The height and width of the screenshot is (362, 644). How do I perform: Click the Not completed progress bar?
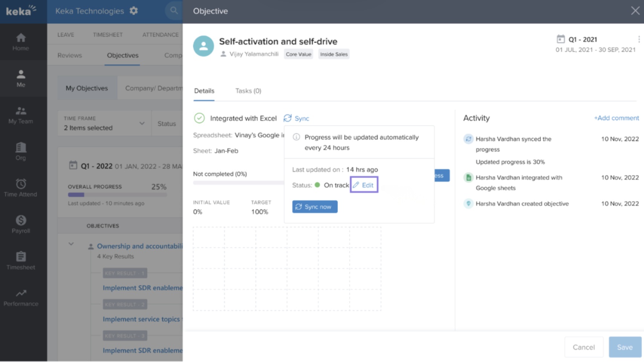point(238,183)
